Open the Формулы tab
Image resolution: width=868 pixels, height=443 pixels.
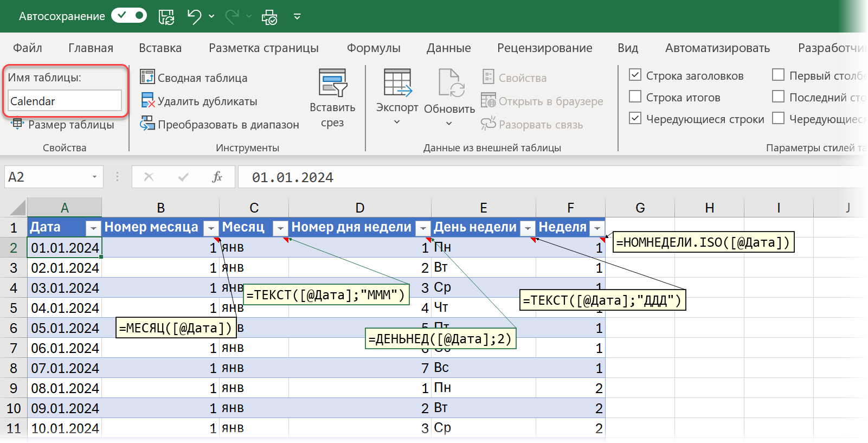(374, 48)
